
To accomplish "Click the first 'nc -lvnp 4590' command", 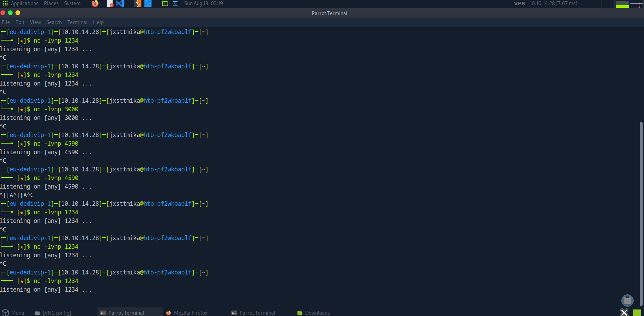I will (56, 144).
